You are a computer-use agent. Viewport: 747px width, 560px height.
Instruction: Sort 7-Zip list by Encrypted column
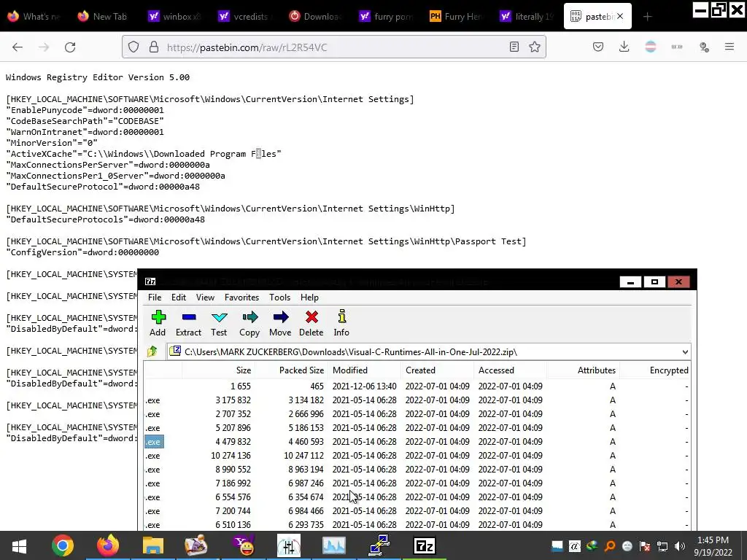655,370
